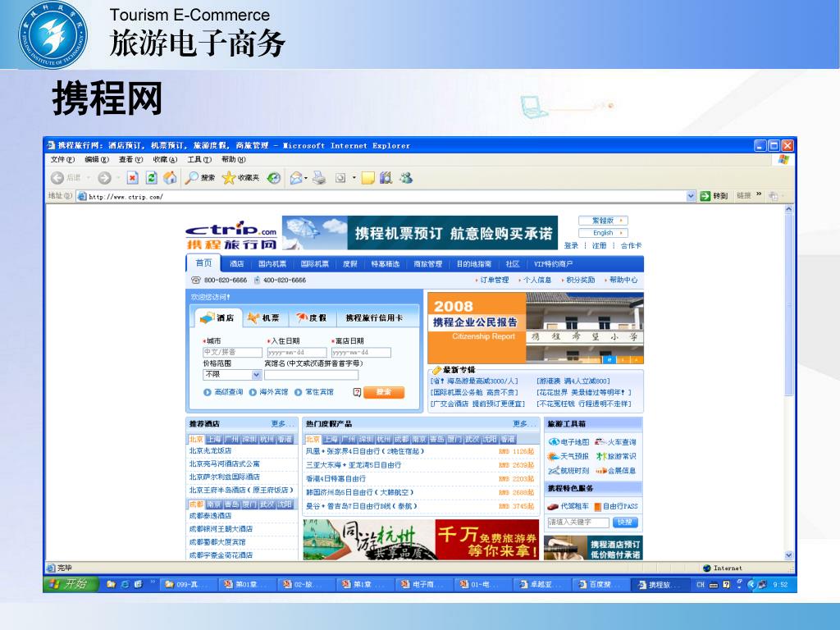Open the 编辑 Edit menu
Screen dimensions: 840x630
pos(97,160)
